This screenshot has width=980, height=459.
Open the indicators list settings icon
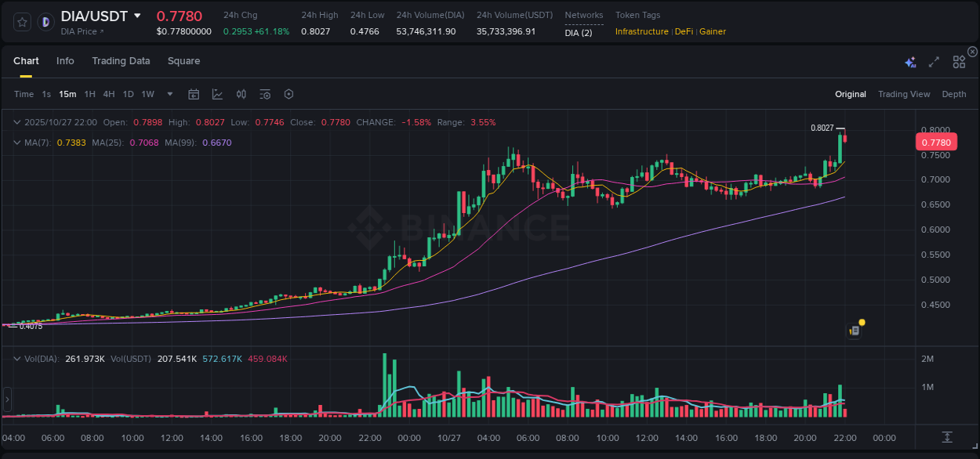pyautogui.click(x=265, y=94)
